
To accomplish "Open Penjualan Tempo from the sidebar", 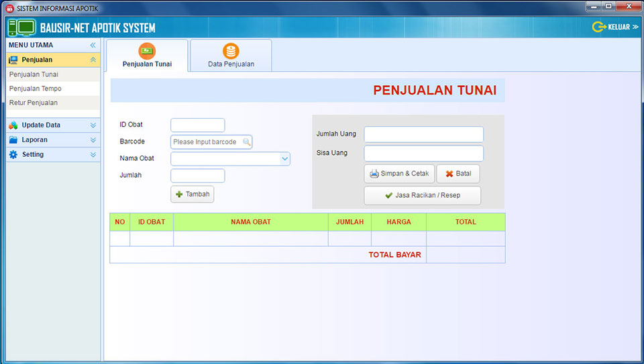I will click(35, 88).
